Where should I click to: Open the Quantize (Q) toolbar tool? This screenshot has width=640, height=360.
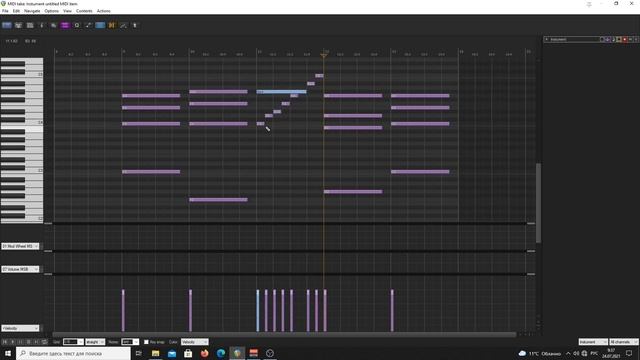point(77,25)
